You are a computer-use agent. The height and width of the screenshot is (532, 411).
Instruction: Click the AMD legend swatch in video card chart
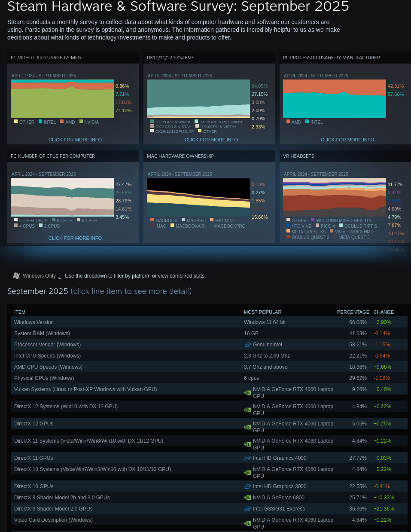(x=62, y=122)
